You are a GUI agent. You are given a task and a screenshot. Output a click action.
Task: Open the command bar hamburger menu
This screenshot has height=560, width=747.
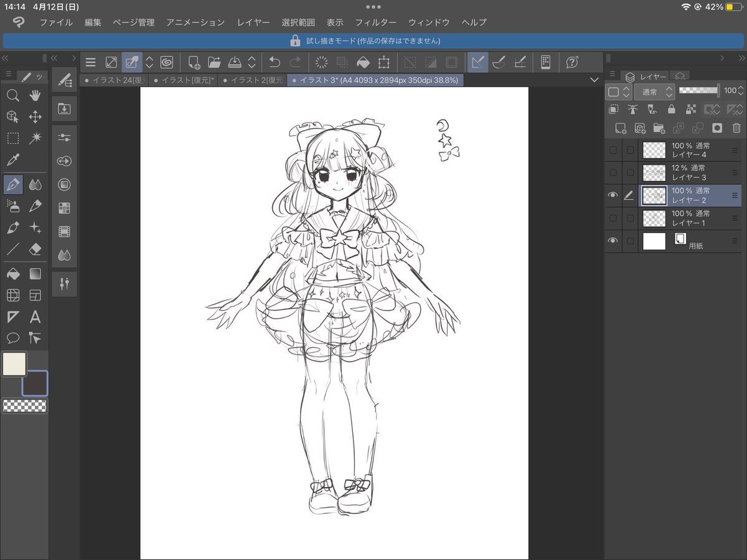click(x=91, y=62)
